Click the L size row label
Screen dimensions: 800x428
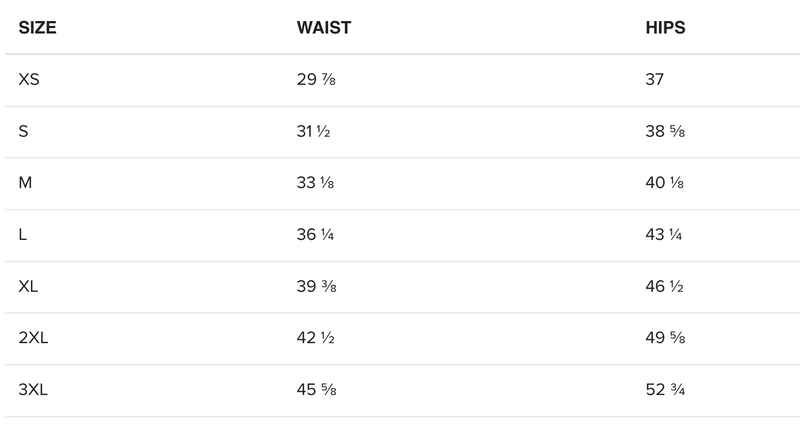(x=22, y=235)
